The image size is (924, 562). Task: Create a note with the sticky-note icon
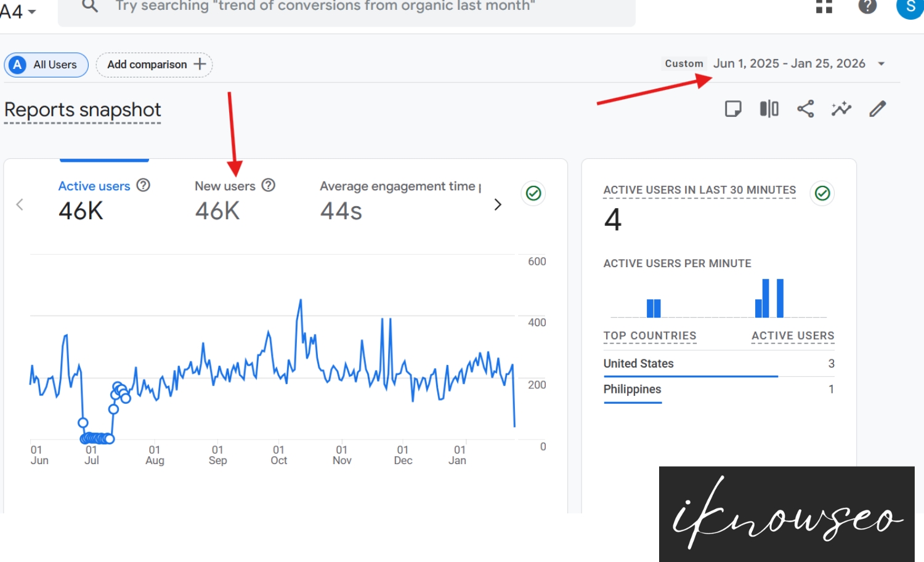pos(732,108)
